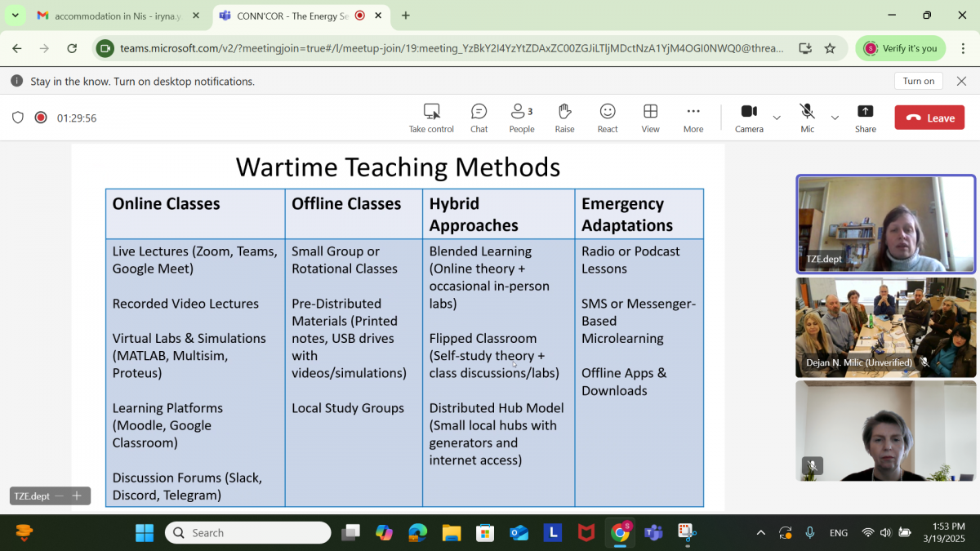Open More meeting actions menu
980x551 pixels.
tap(693, 118)
